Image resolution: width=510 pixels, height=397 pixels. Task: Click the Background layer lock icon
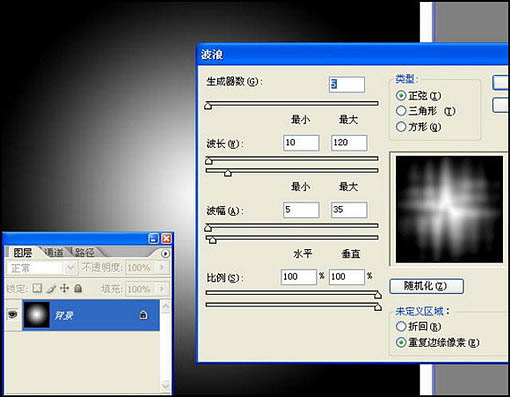[x=143, y=315]
